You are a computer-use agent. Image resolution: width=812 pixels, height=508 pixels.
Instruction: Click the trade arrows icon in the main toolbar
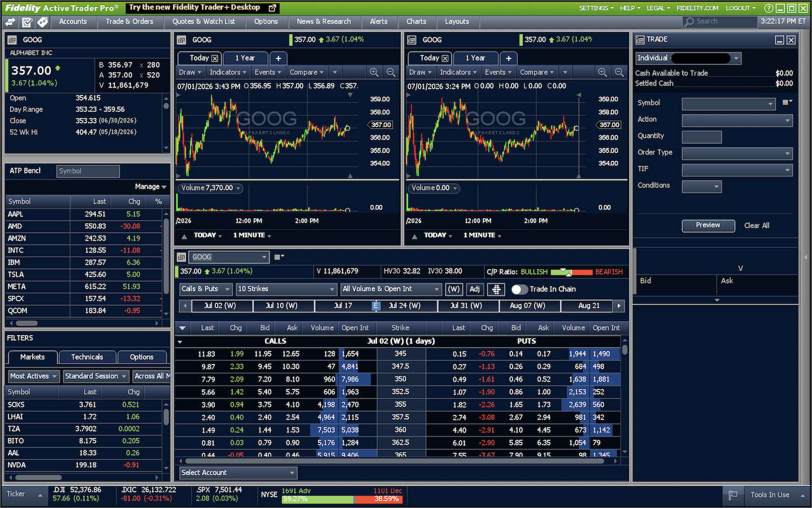(10, 22)
